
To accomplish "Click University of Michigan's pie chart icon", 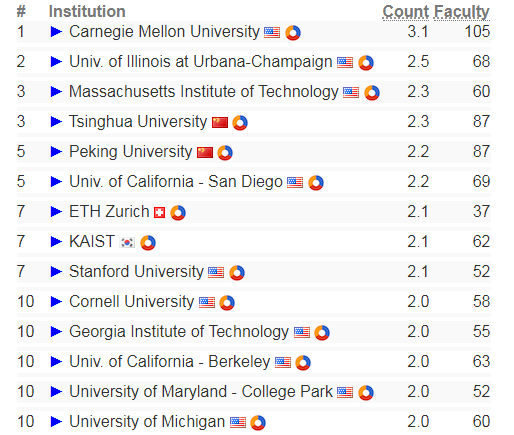I will [x=258, y=423].
